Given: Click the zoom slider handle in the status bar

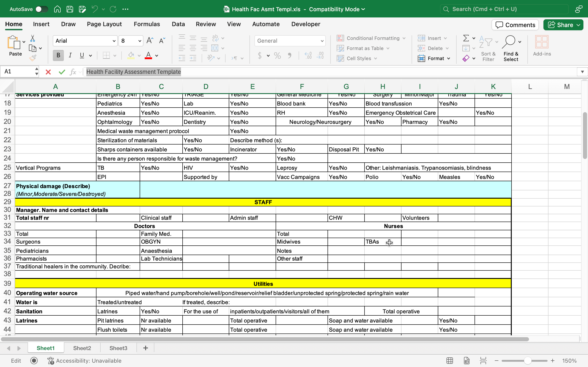Looking at the screenshot, I should 527,361.
